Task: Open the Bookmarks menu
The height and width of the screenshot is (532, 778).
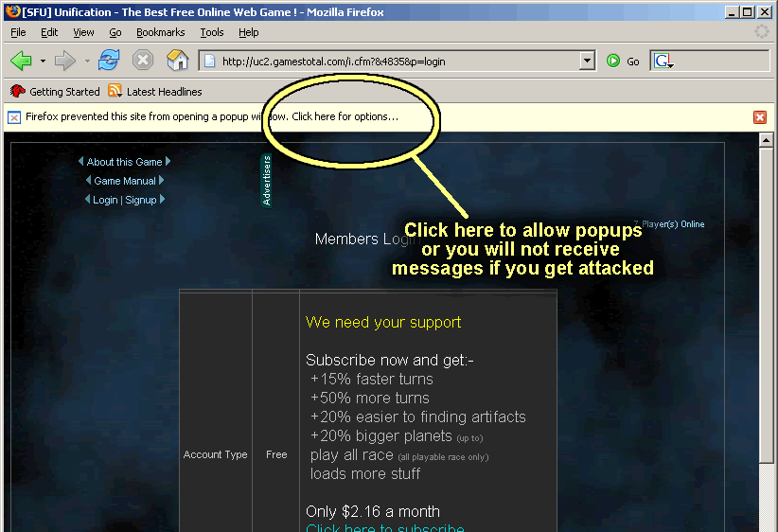Action: pyautogui.click(x=160, y=32)
